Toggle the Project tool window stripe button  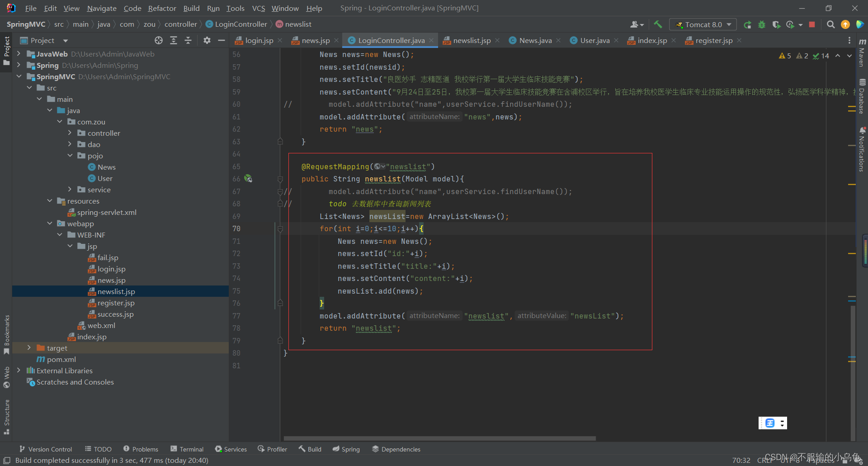click(6, 50)
